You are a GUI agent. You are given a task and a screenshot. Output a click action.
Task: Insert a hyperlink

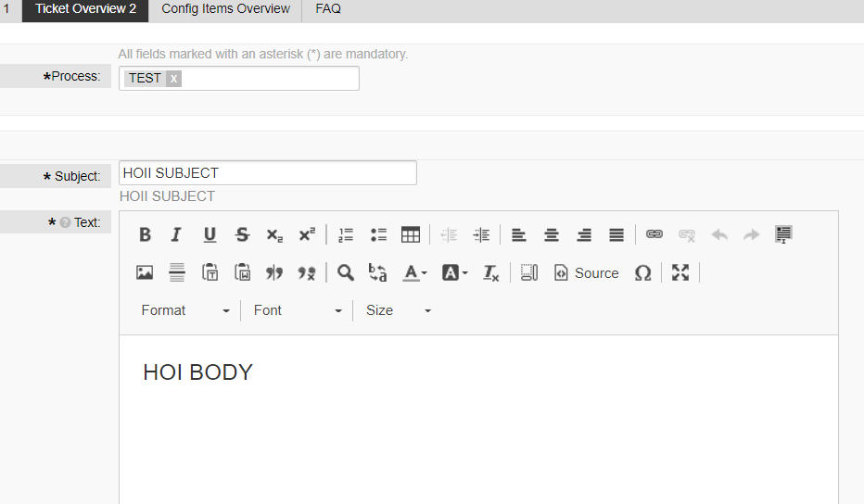coord(654,234)
